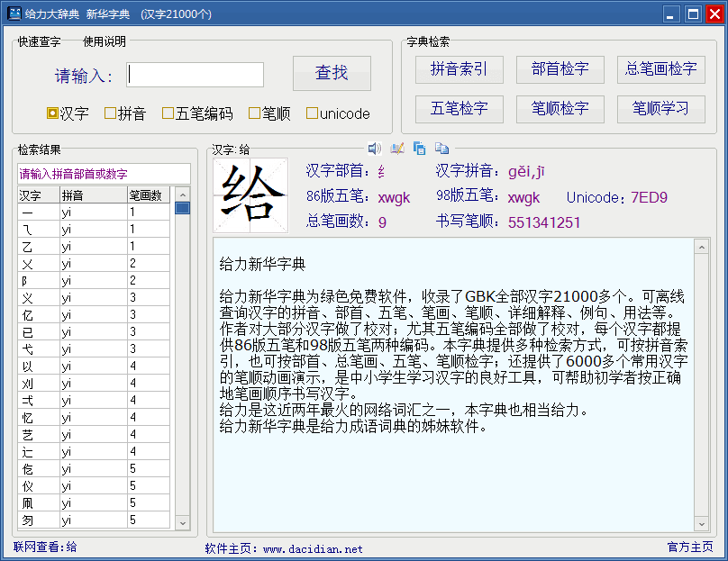Select the 艺 row in results
The image size is (728, 561).
pos(94,435)
